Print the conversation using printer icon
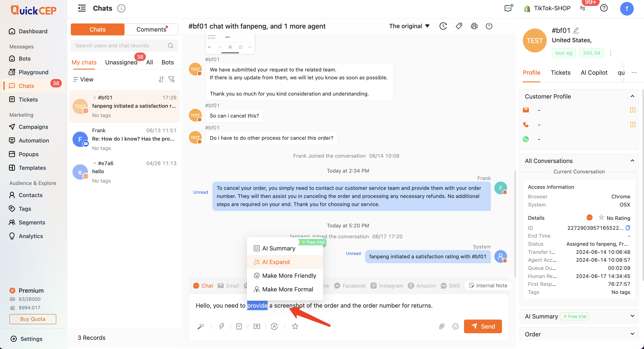644x349 pixels. pyautogui.click(x=474, y=26)
